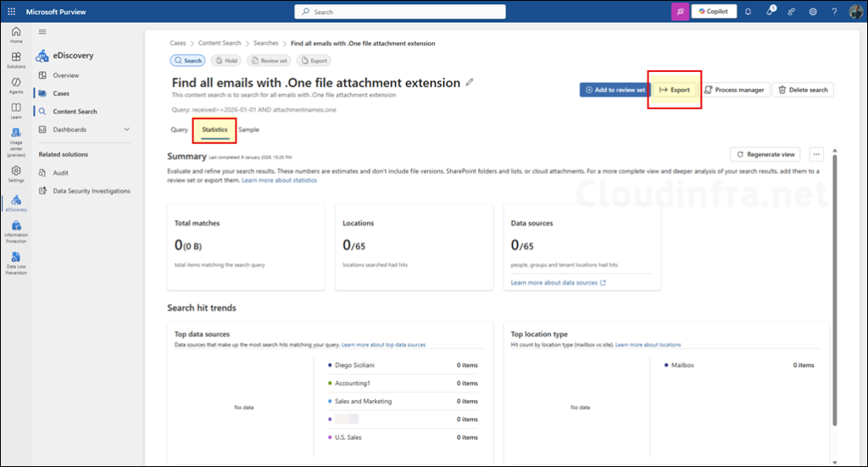This screenshot has height=467, width=868.
Task: Click the Total matches card
Action: (x=246, y=247)
